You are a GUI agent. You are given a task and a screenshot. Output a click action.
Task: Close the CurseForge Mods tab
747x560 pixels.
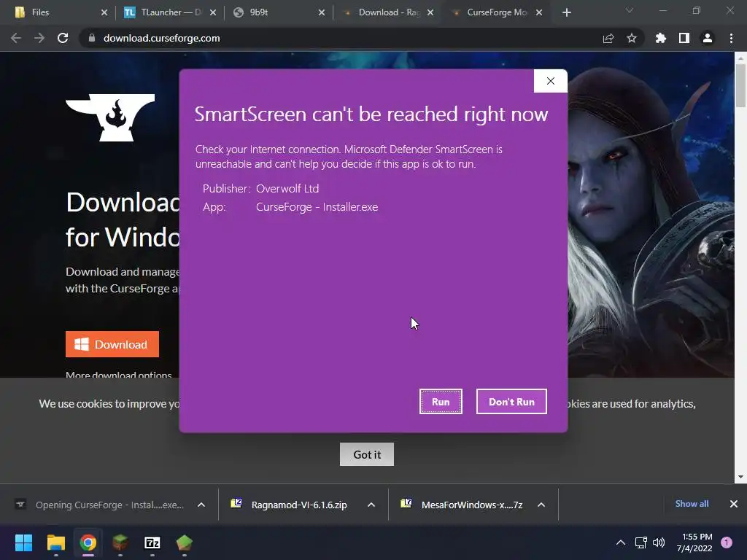[539, 12]
